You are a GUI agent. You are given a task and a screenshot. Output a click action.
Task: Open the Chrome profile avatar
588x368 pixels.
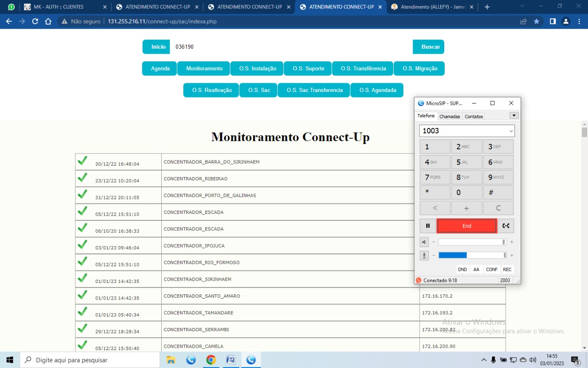point(566,22)
